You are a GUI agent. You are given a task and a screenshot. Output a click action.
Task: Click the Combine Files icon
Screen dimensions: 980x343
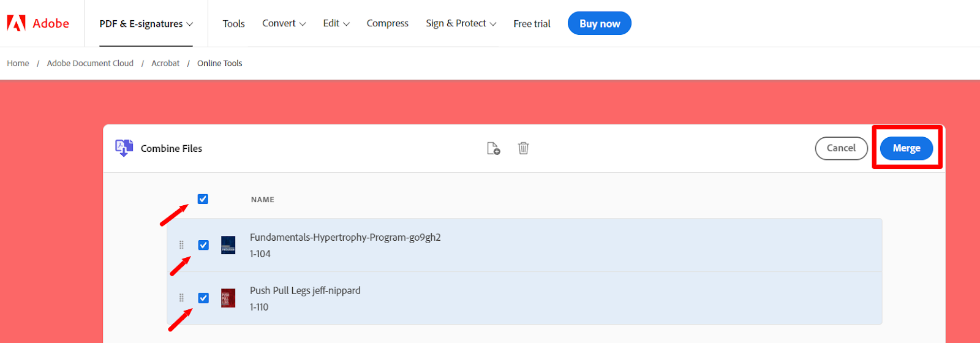click(124, 148)
